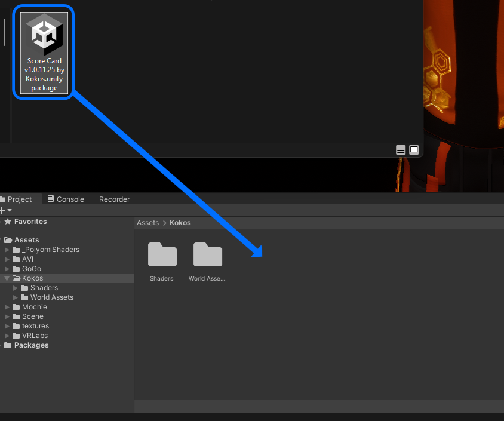Viewport: 504px width, 421px height.
Task: Switch to the Recorder tab
Action: (114, 199)
